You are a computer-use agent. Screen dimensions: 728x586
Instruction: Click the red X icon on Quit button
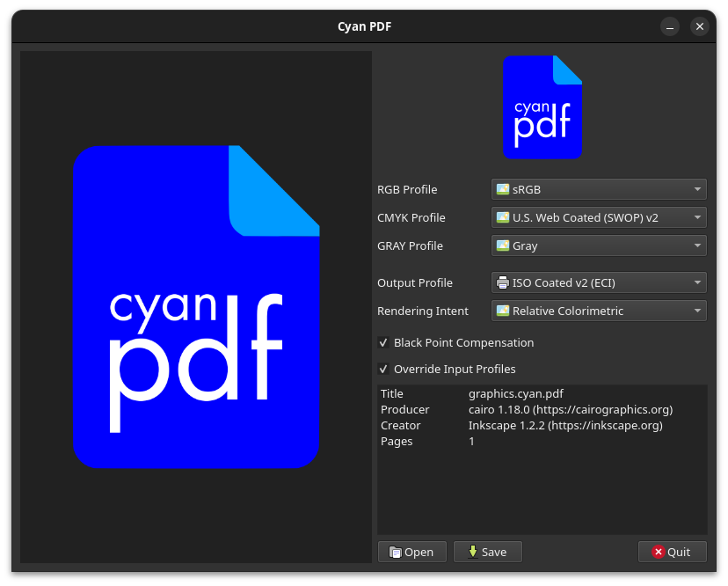coord(658,552)
